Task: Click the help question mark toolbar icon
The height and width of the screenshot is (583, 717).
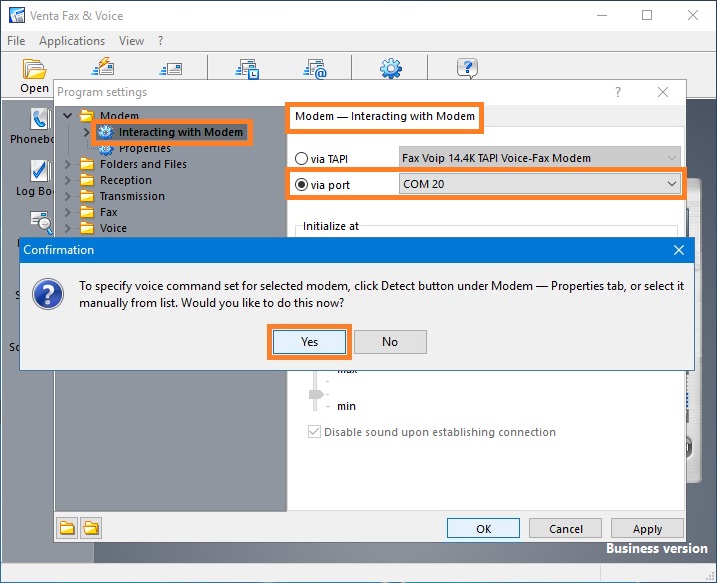Action: click(x=467, y=69)
